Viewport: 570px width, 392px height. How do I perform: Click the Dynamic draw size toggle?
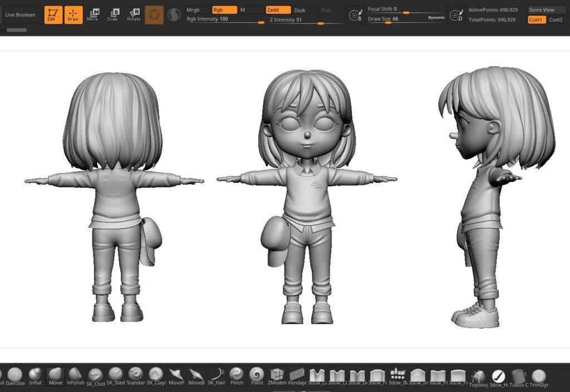(436, 18)
